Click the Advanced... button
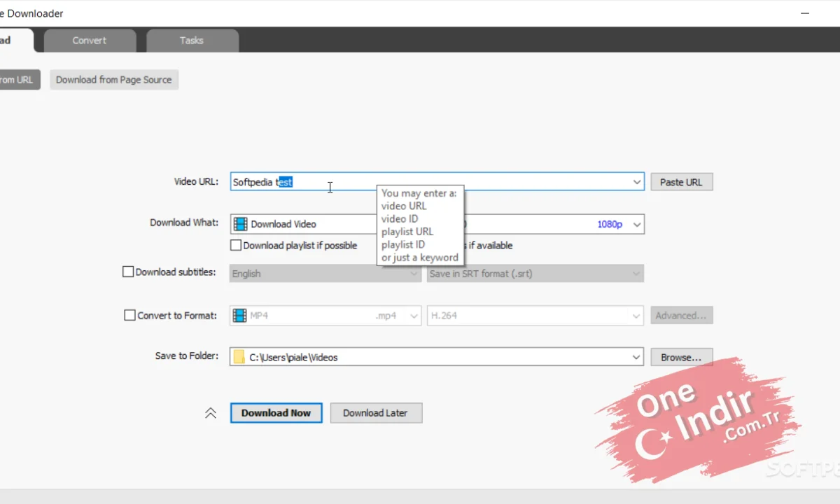Screen dimensions: 840x504 coord(682,316)
